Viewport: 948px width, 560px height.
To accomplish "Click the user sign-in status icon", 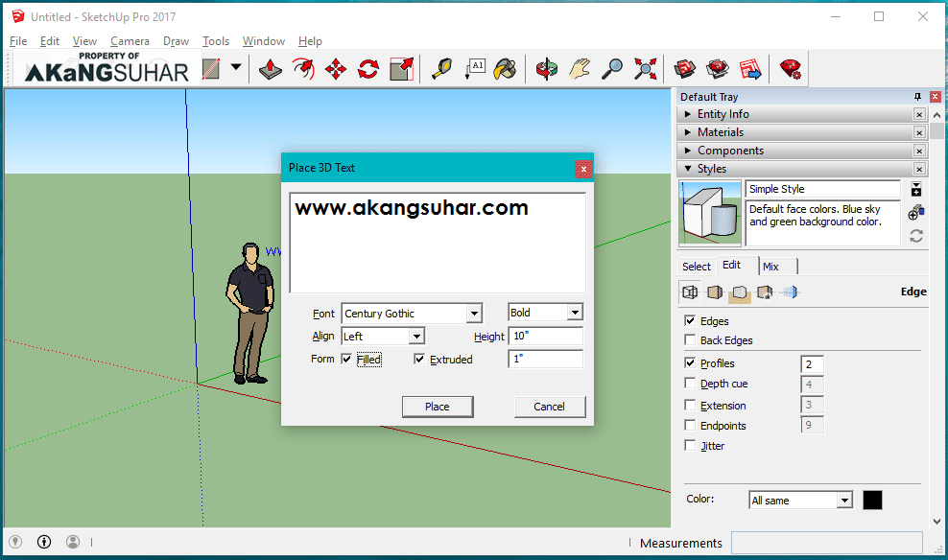I will point(73,542).
